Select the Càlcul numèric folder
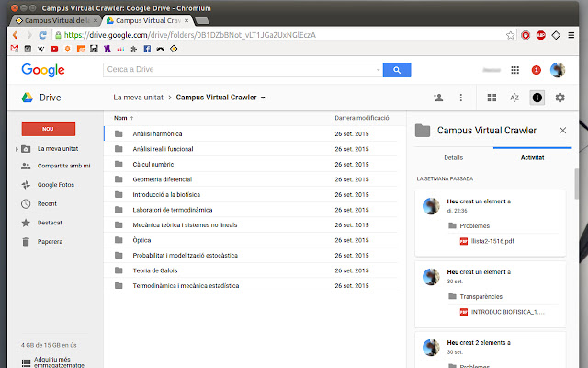This screenshot has height=368, width=588. tap(250, 164)
